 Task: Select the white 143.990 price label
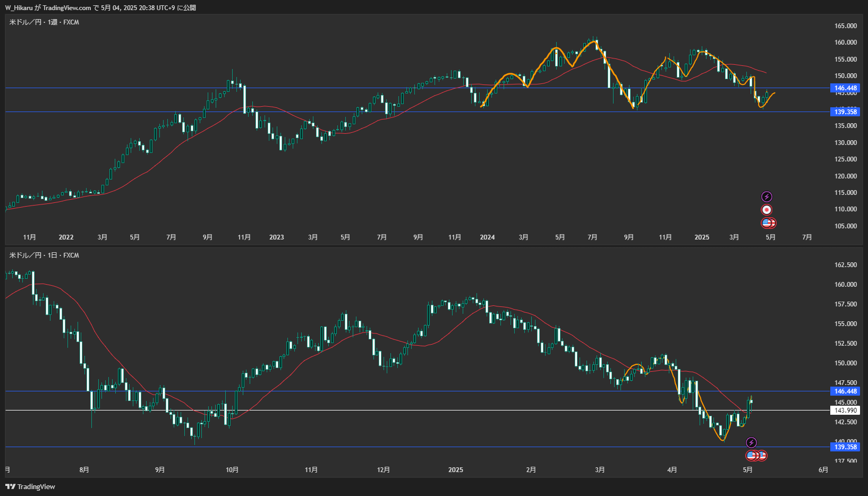845,411
